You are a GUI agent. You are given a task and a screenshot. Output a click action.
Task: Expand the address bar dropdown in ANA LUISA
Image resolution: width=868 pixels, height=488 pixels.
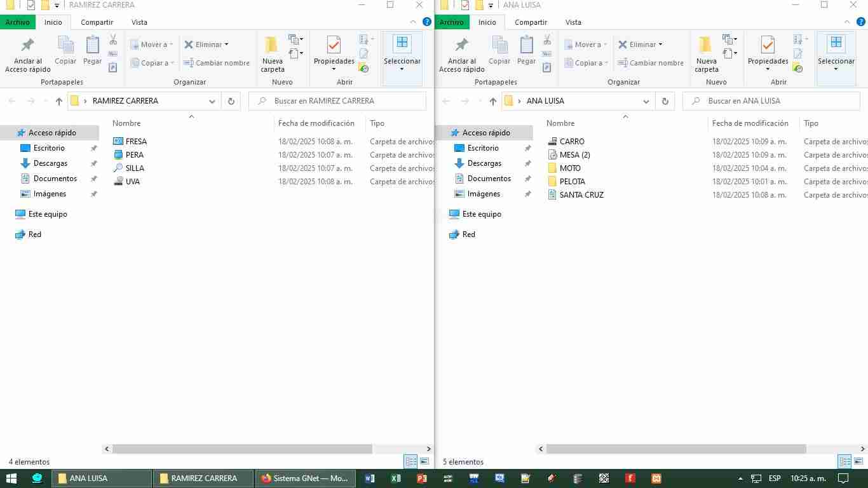[x=646, y=101]
